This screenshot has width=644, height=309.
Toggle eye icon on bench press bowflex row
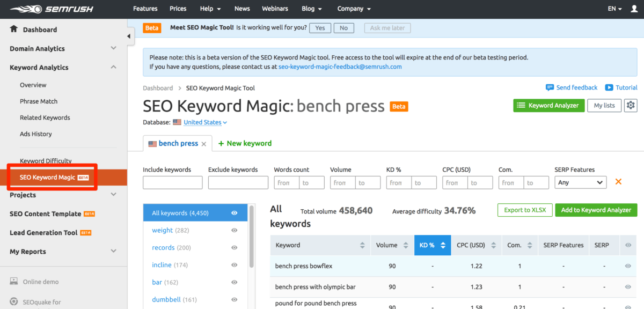(x=628, y=266)
